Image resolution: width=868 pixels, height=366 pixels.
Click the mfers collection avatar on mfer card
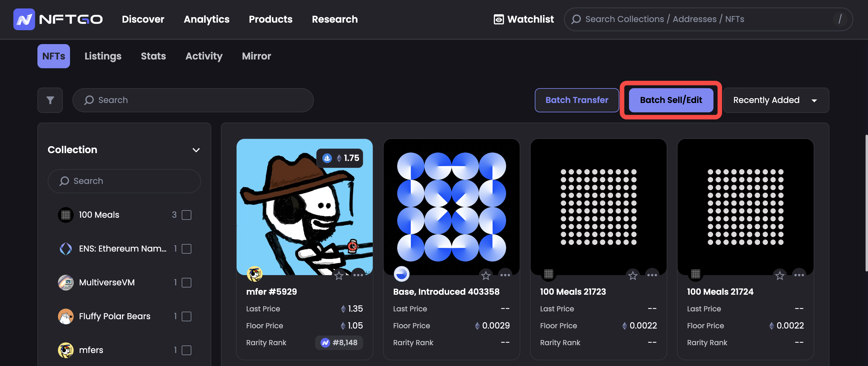254,274
